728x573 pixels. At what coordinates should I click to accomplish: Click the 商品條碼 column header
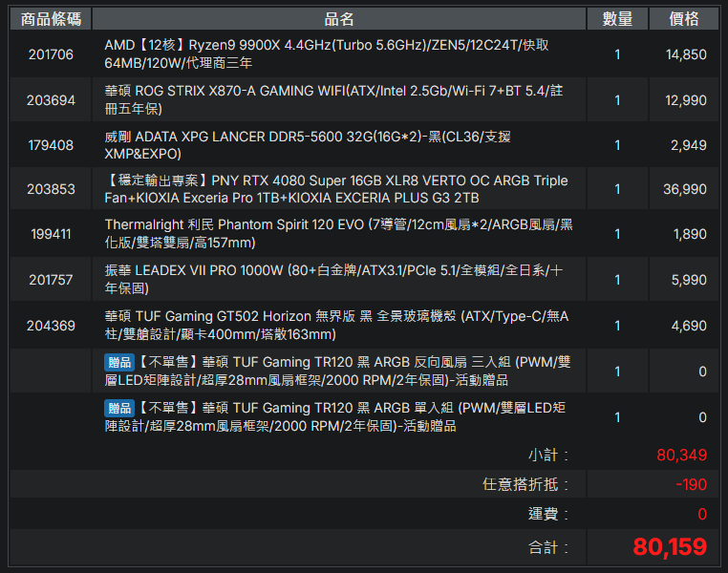(x=51, y=19)
